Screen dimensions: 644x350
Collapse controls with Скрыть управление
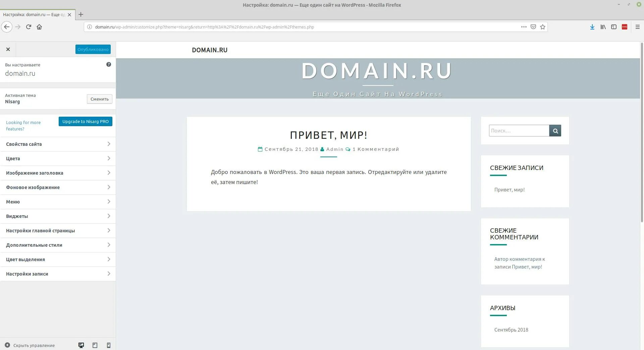click(30, 345)
